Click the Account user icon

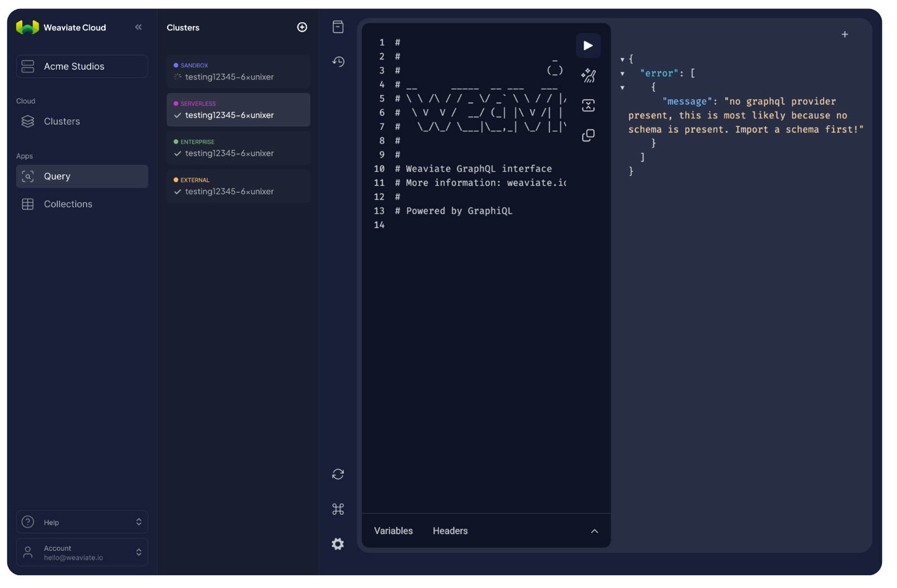click(x=28, y=552)
